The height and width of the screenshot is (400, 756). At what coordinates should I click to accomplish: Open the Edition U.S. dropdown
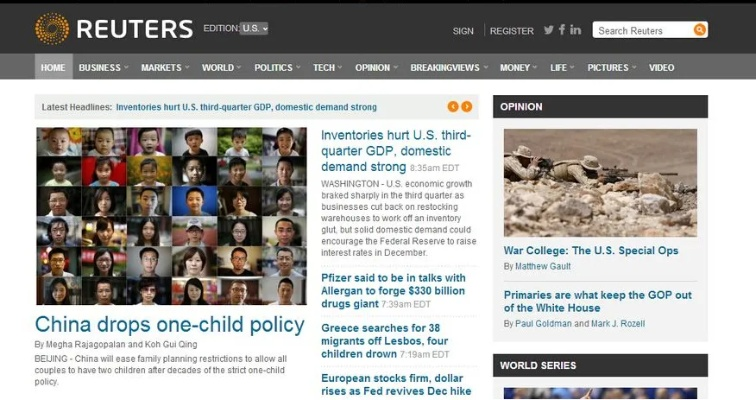pos(255,28)
